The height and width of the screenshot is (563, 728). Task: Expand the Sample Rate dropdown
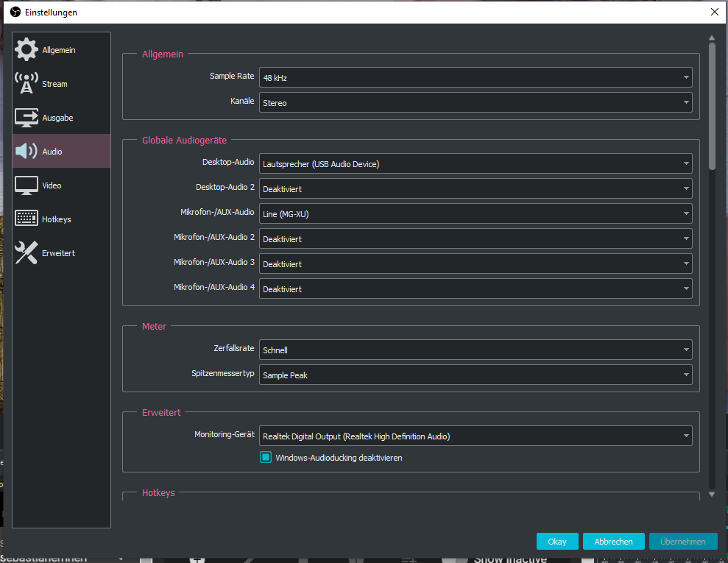click(x=476, y=77)
